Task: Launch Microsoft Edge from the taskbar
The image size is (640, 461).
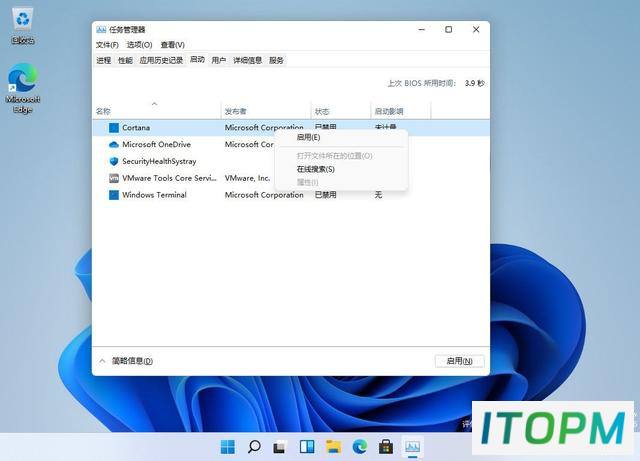Action: point(360,447)
